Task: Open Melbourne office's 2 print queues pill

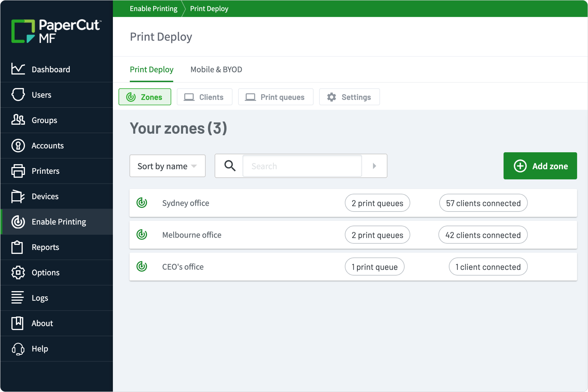Action: pyautogui.click(x=377, y=235)
